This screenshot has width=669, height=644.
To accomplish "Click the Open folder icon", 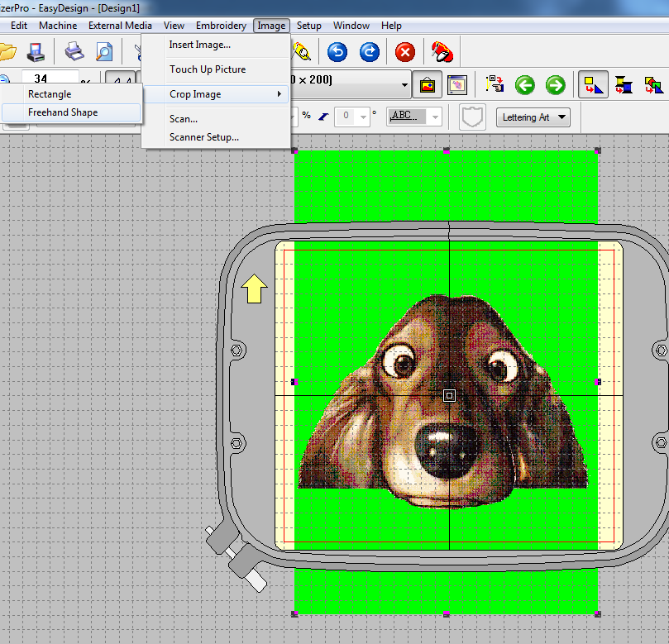I will click(7, 52).
